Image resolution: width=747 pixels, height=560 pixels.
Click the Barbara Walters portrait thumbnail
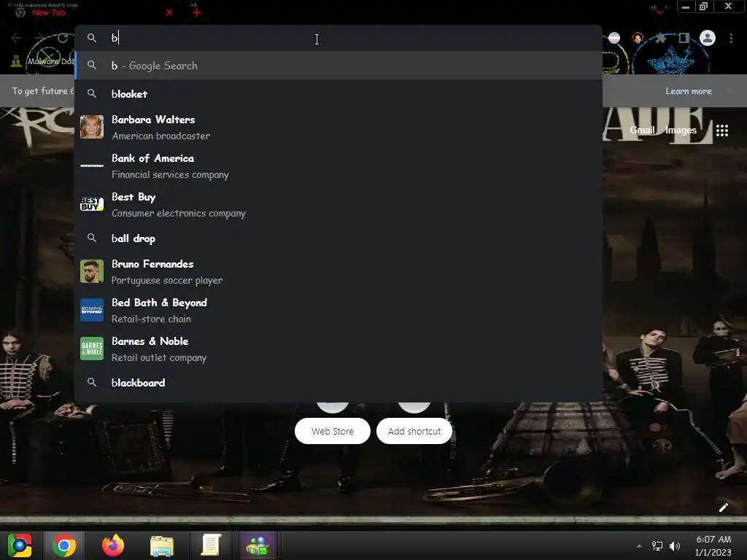tap(91, 127)
